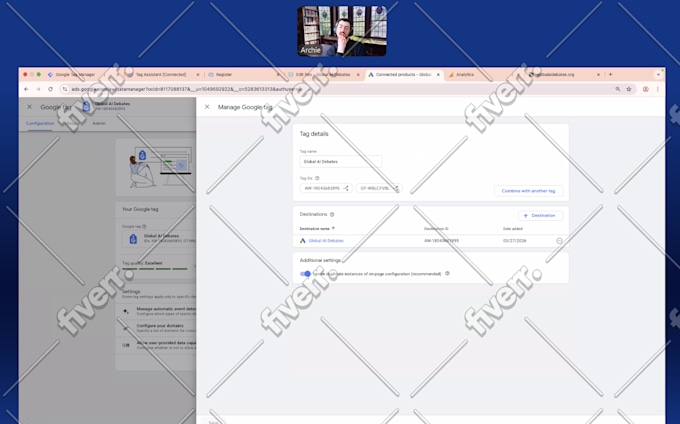Reload the current page

(50, 89)
